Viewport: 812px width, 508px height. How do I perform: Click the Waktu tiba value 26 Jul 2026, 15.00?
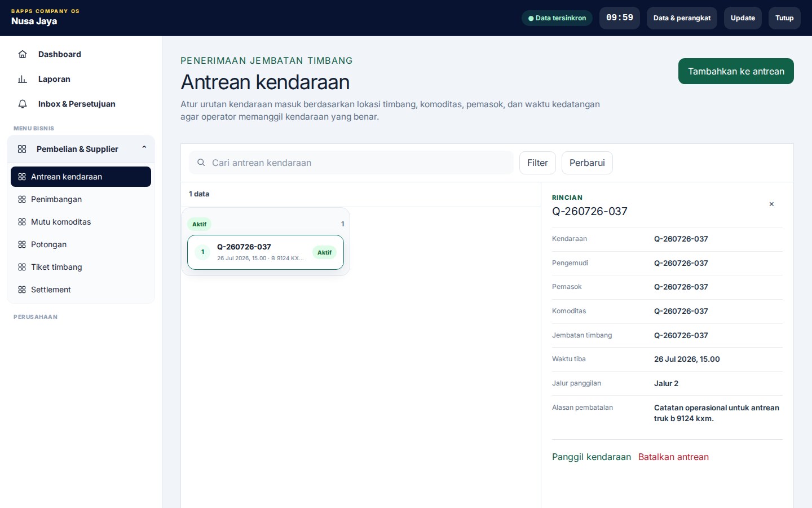pyautogui.click(x=687, y=360)
